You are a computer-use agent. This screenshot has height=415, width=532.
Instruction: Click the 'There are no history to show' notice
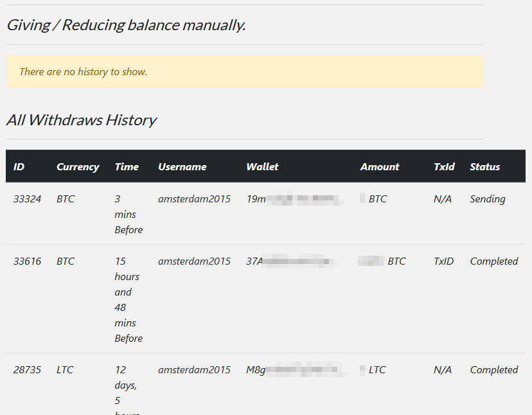coord(84,72)
